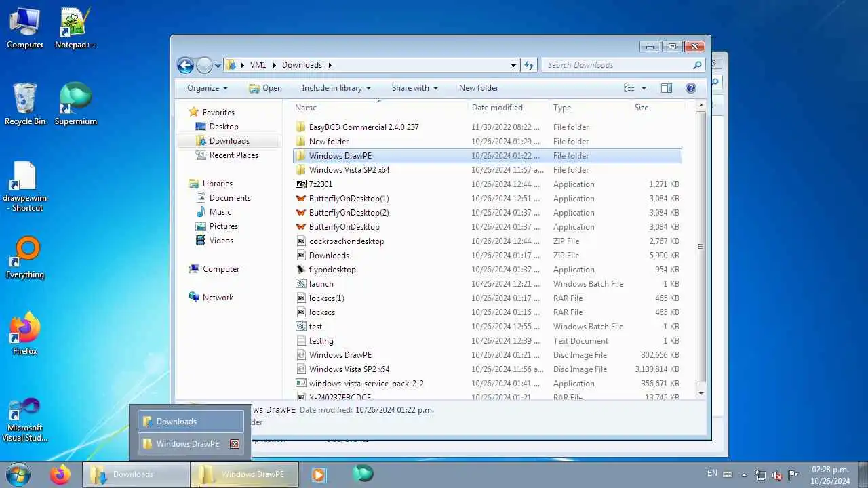Open the address bar history dropdown
This screenshot has height=488, width=868.
pyautogui.click(x=513, y=66)
